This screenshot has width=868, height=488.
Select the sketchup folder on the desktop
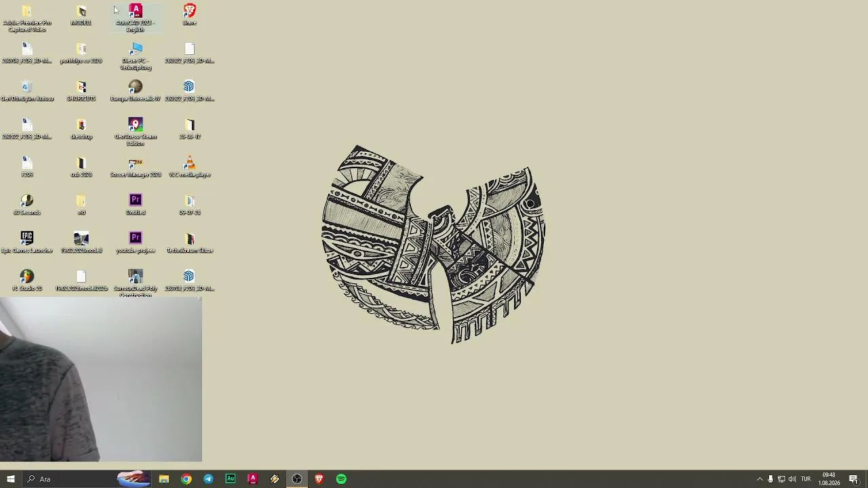pyautogui.click(x=81, y=129)
